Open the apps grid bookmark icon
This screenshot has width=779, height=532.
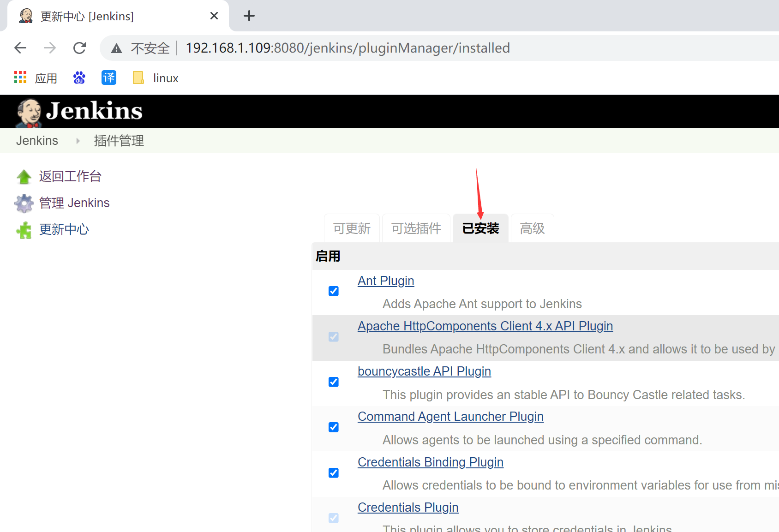click(20, 78)
